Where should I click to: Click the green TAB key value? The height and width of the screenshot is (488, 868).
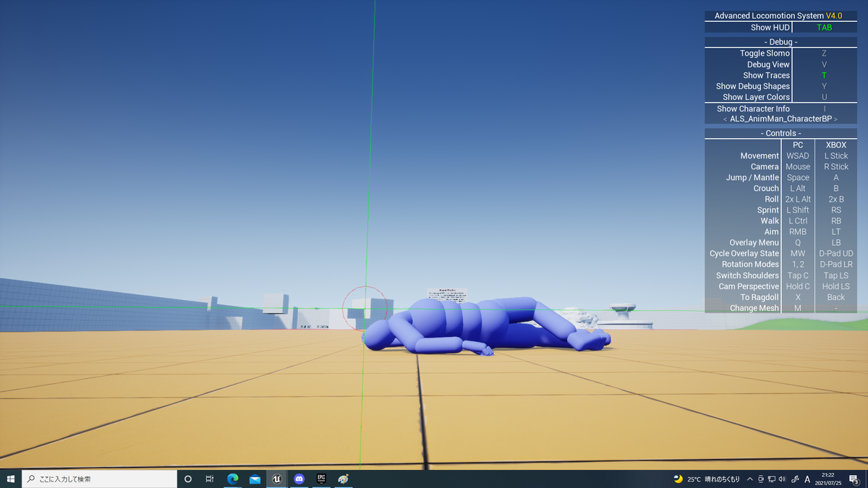click(x=825, y=27)
